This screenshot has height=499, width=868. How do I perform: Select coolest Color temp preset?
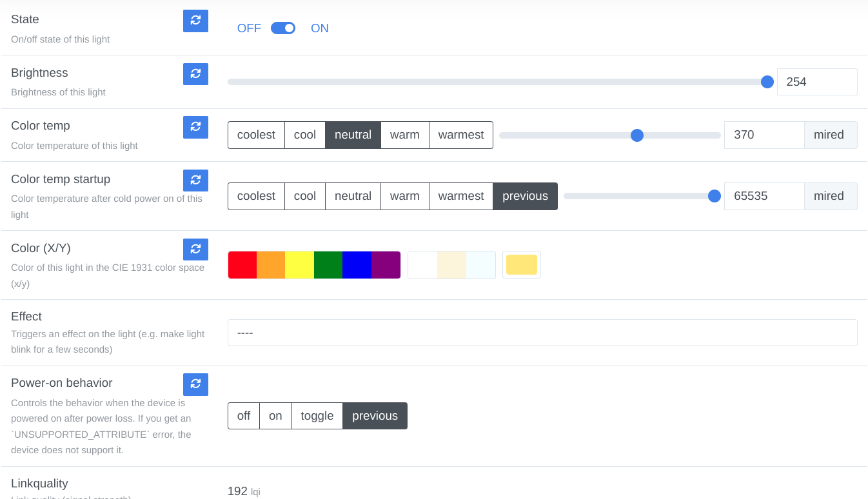point(256,135)
